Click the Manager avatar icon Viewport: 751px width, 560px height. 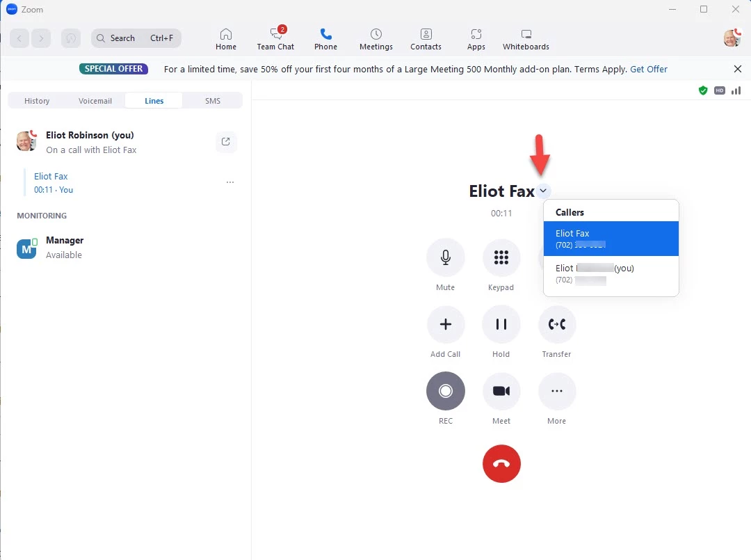26,248
